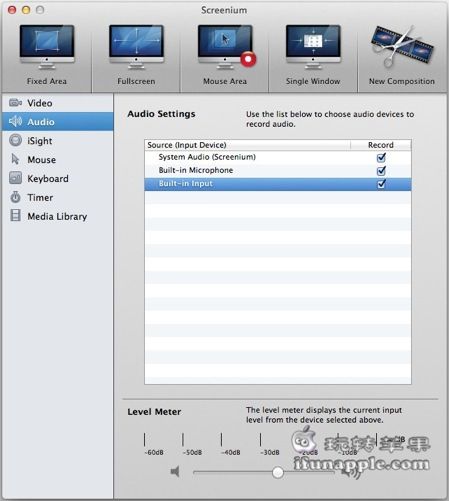449x501 pixels.
Task: Uncheck Record for System Audio (Screenium)
Action: pos(381,157)
